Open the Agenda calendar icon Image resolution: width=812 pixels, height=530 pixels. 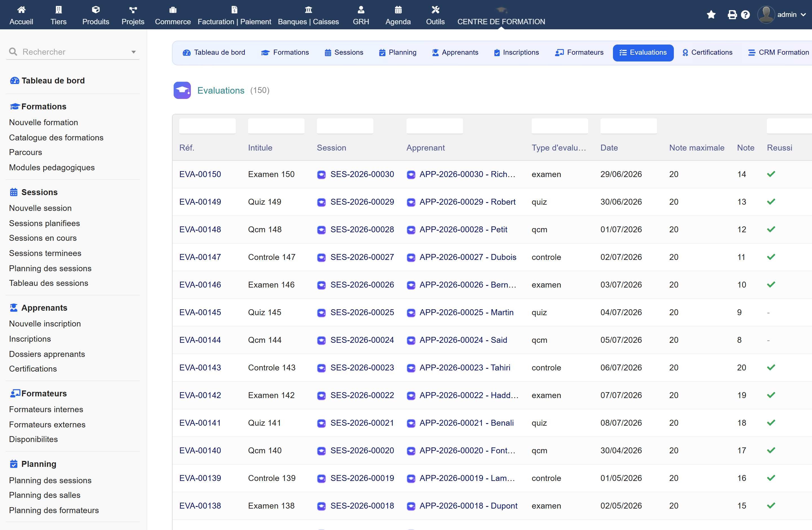pyautogui.click(x=398, y=10)
